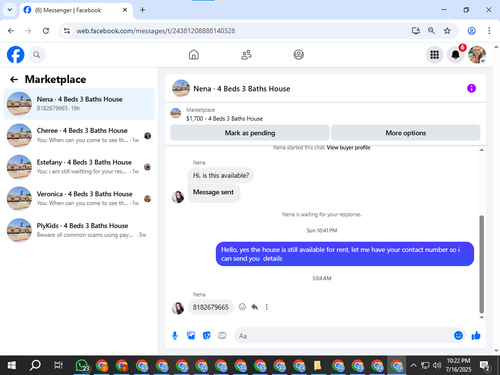Viewport: 500px width, 375px height.
Task: Open the emoji picker in message box
Action: pyautogui.click(x=458, y=335)
